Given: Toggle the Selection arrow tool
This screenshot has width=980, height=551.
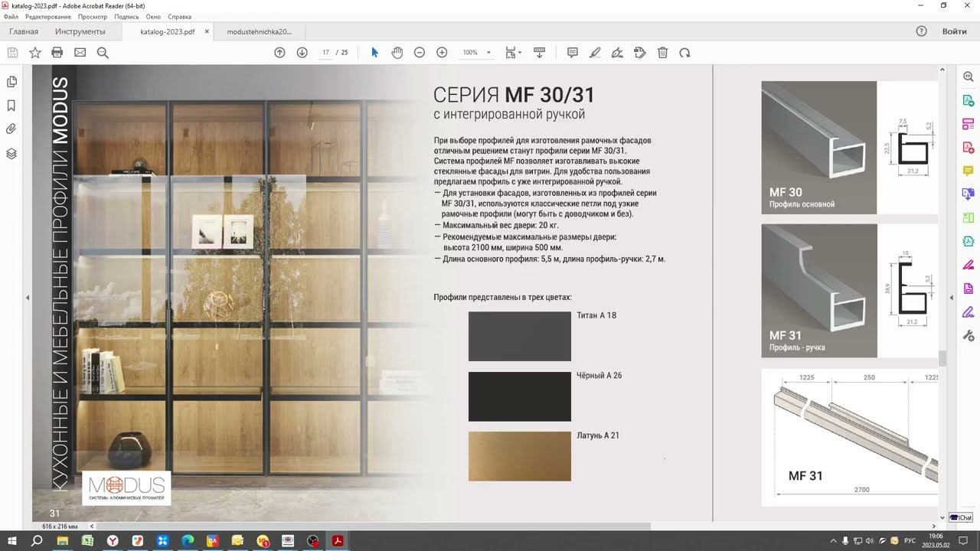Looking at the screenshot, I should tap(374, 53).
